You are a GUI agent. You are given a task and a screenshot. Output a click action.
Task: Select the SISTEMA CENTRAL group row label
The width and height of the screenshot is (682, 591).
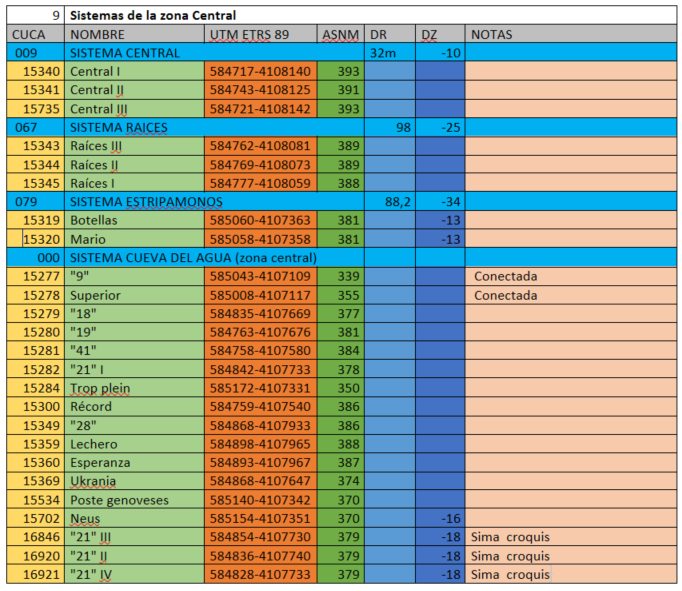[x=125, y=53]
